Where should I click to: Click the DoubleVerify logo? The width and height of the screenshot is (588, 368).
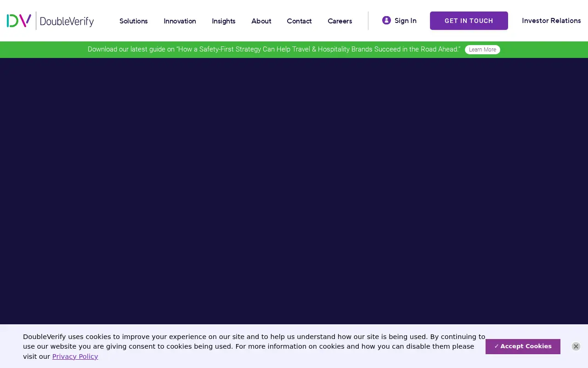51,21
